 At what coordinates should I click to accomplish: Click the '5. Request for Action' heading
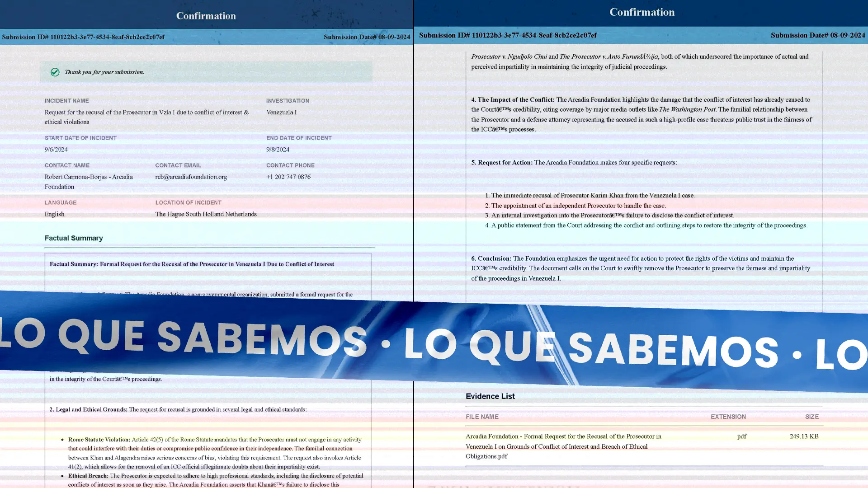(501, 163)
